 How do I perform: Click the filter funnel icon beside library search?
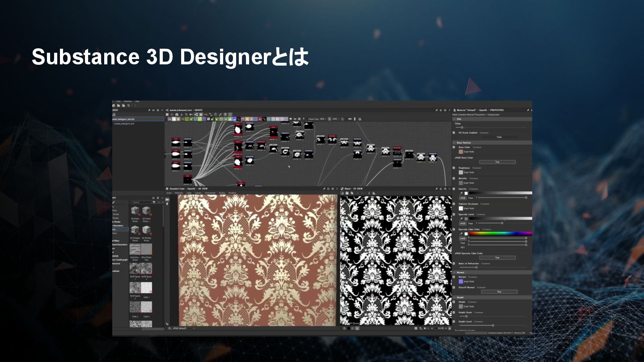(x=154, y=202)
